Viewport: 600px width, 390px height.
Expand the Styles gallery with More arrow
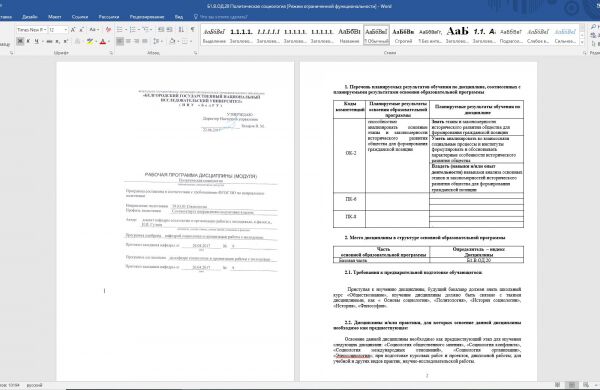coord(582,42)
